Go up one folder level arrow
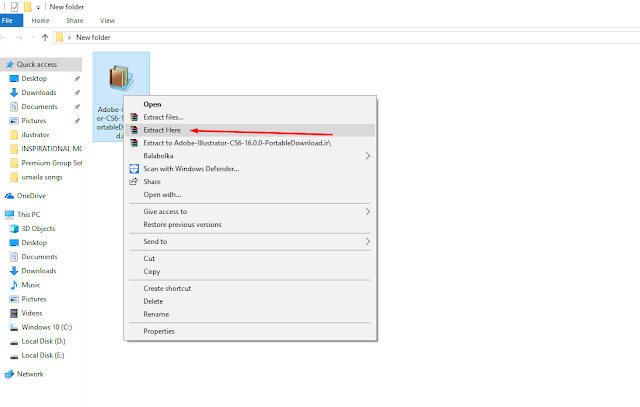 click(x=45, y=38)
